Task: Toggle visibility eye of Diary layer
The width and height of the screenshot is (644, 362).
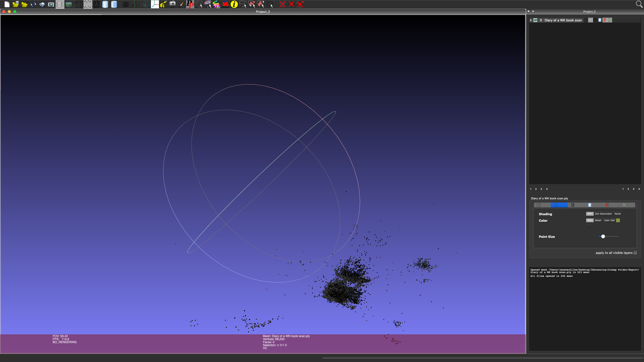Action: coord(536,20)
